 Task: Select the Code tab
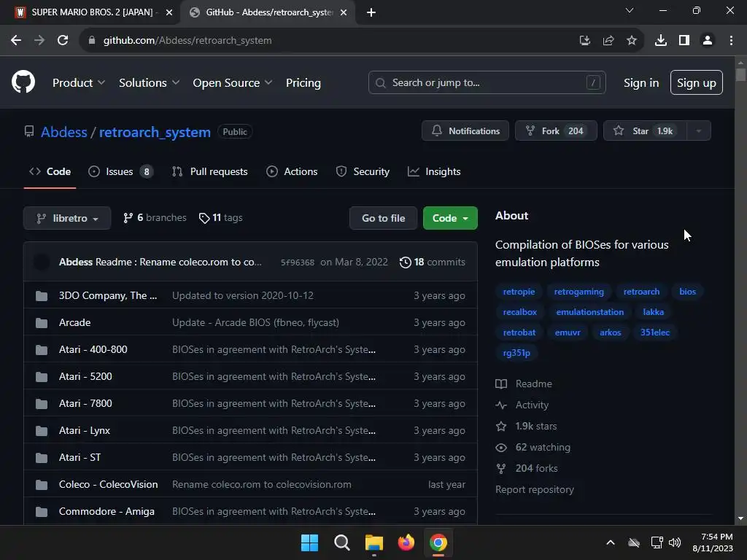[50, 171]
